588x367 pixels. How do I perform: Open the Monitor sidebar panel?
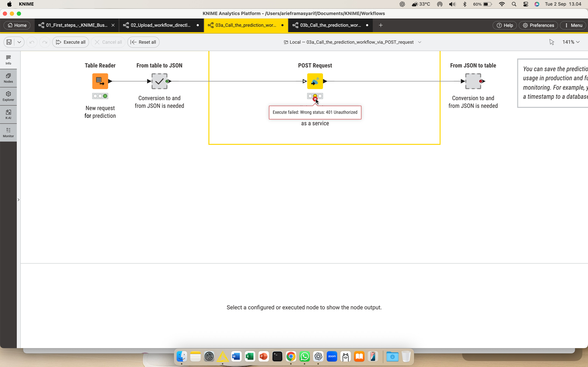(x=8, y=133)
